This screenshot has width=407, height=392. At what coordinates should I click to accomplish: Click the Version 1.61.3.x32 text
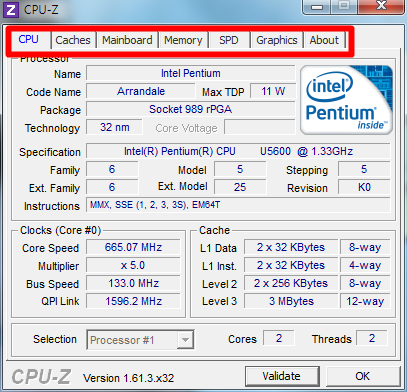pos(129,378)
